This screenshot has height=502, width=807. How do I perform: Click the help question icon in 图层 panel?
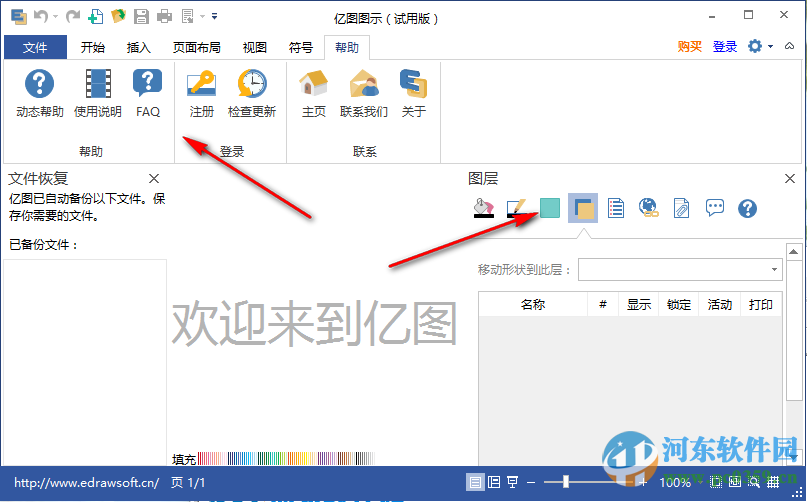747,209
